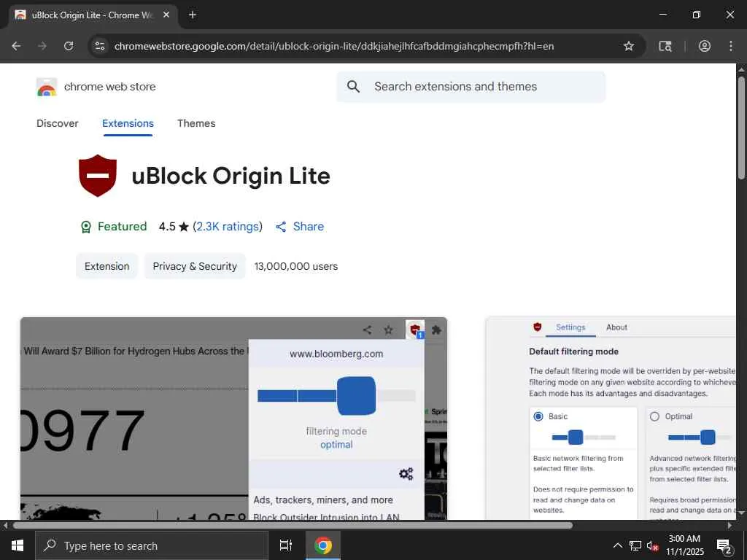Switch to the Themes tab
Viewport: 747px width, 560px height.
tap(196, 123)
